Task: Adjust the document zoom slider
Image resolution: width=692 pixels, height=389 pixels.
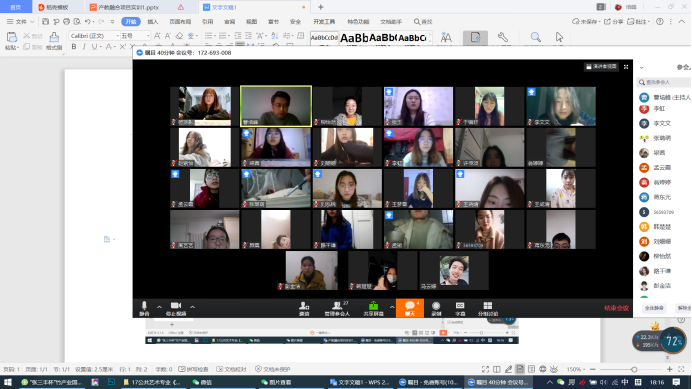Action: pos(634,369)
